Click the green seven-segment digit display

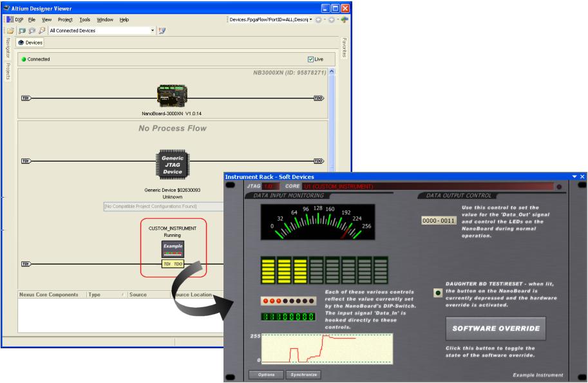pyautogui.click(x=288, y=317)
